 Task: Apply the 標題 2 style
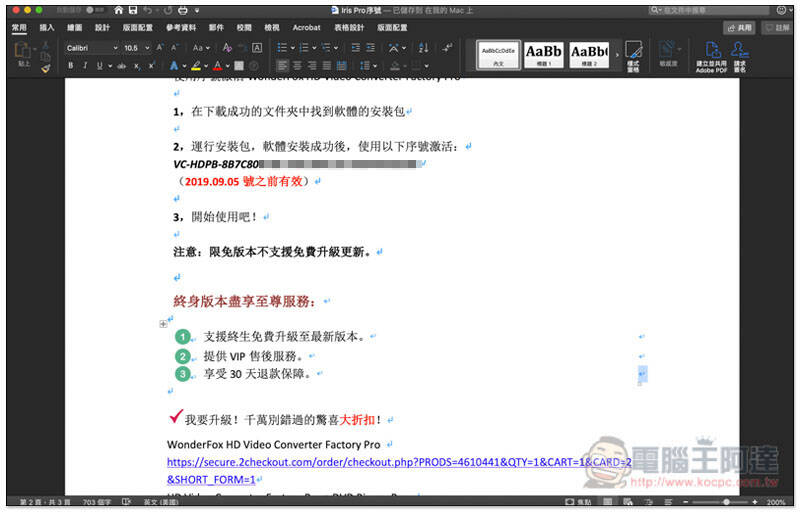click(589, 55)
